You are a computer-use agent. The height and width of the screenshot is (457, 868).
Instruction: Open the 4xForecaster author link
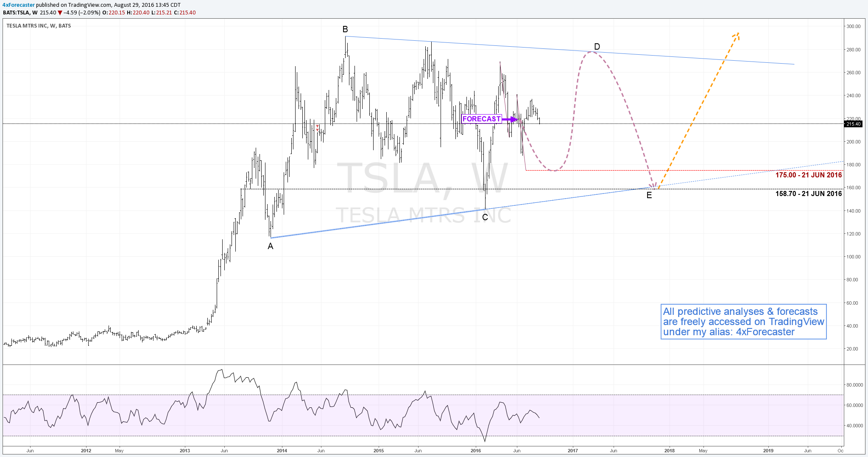[x=19, y=5]
